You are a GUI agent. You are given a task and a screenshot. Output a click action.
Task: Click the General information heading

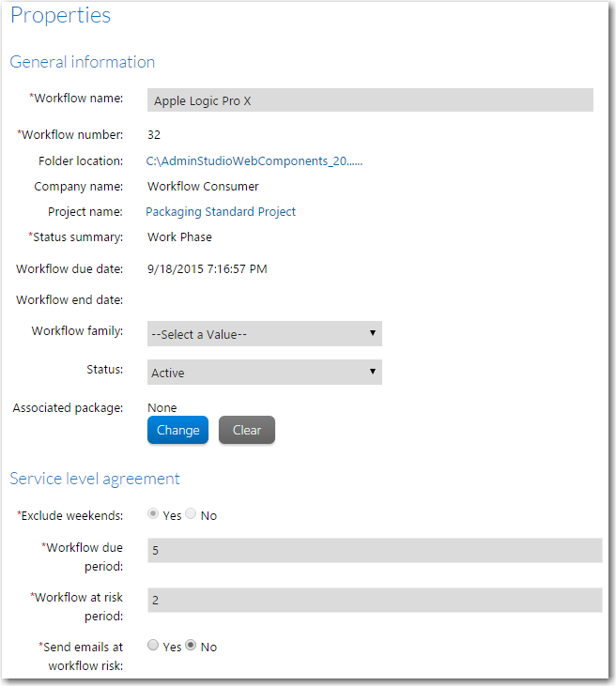click(83, 62)
